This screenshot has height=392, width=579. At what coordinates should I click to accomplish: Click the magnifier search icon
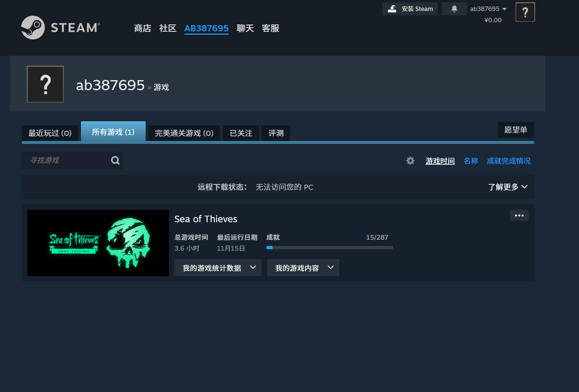tap(115, 160)
